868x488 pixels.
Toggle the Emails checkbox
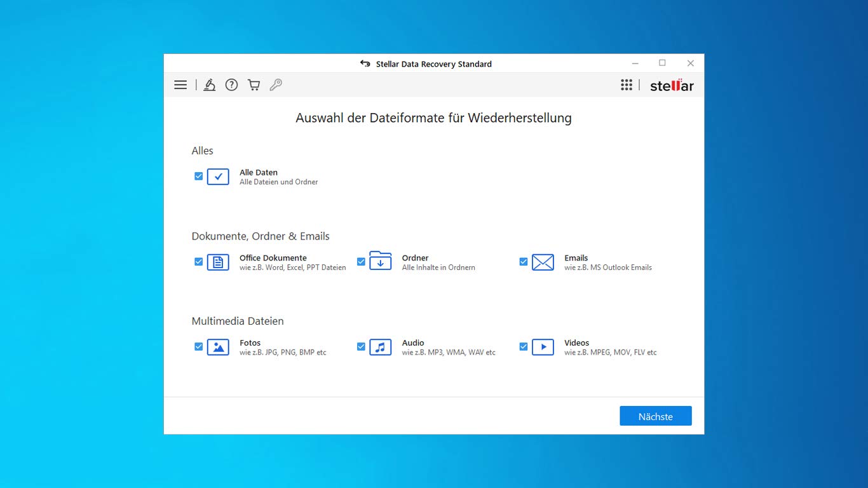[524, 261]
